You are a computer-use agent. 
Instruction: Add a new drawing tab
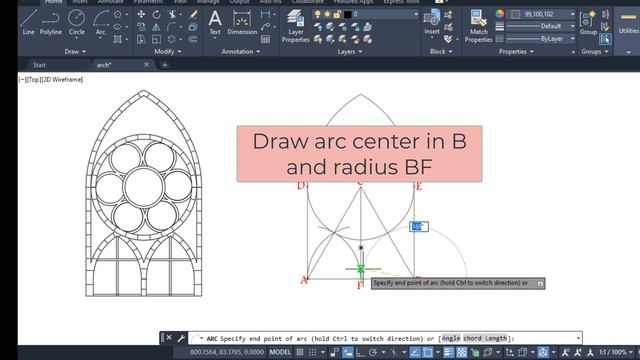[165, 65]
